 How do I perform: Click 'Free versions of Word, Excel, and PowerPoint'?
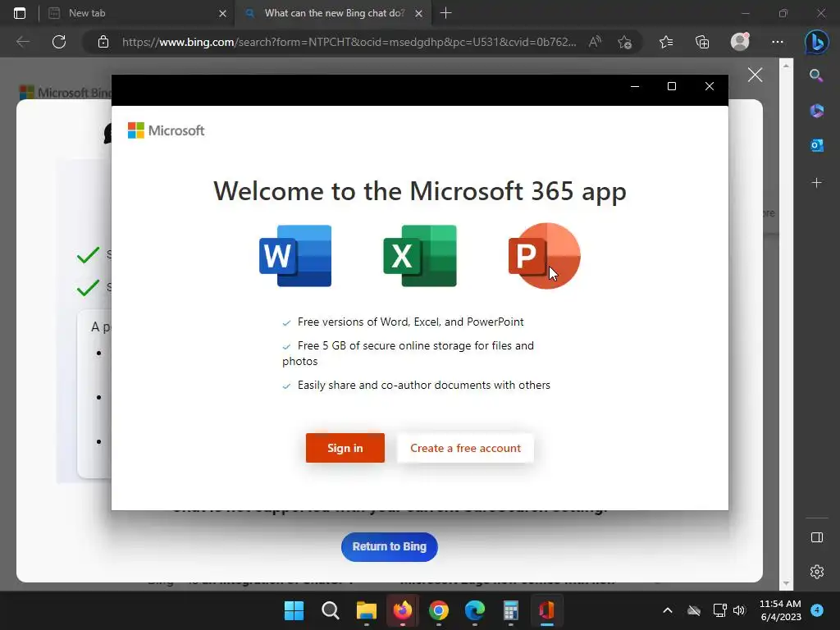point(410,322)
